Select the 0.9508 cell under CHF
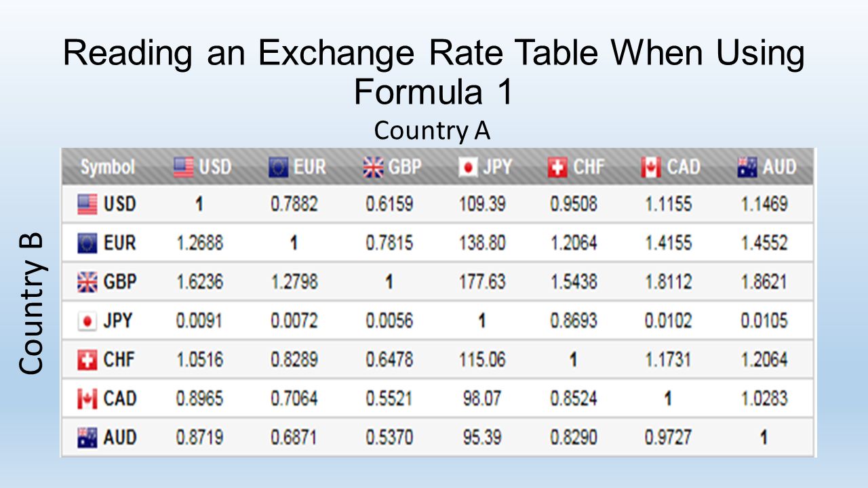This screenshot has width=868, height=488. point(574,204)
